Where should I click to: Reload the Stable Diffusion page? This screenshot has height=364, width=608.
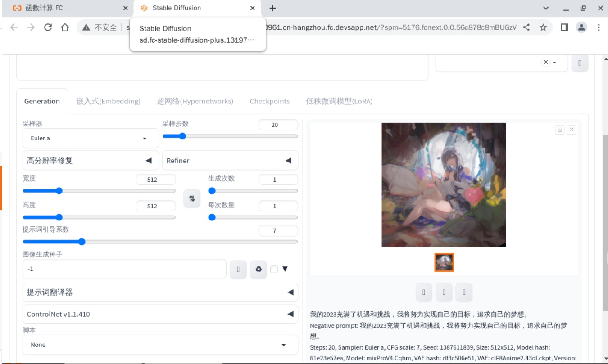point(48,27)
